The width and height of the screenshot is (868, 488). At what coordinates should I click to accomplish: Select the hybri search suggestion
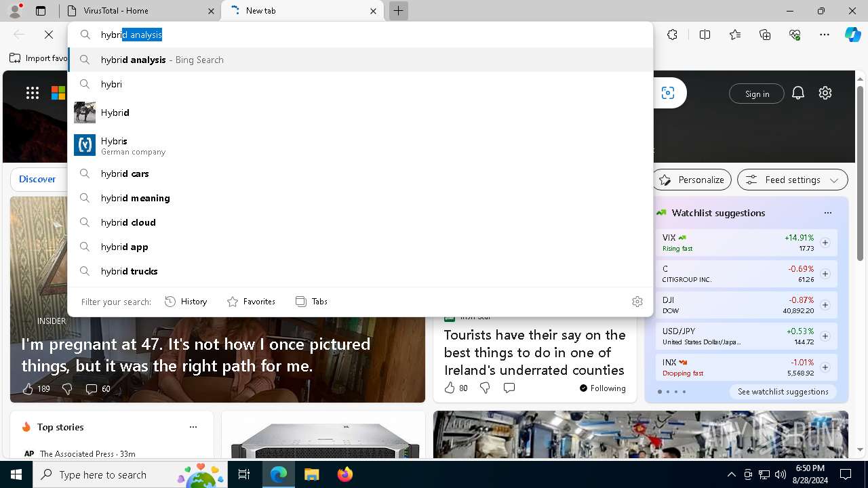(360, 84)
